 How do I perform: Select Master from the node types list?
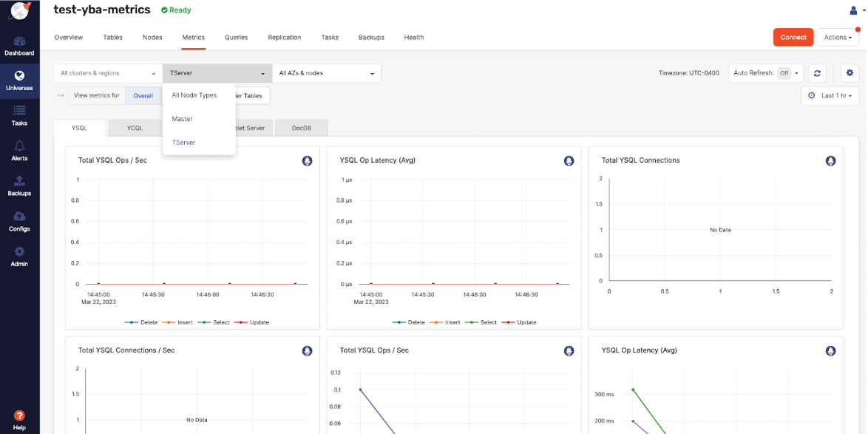(x=181, y=118)
